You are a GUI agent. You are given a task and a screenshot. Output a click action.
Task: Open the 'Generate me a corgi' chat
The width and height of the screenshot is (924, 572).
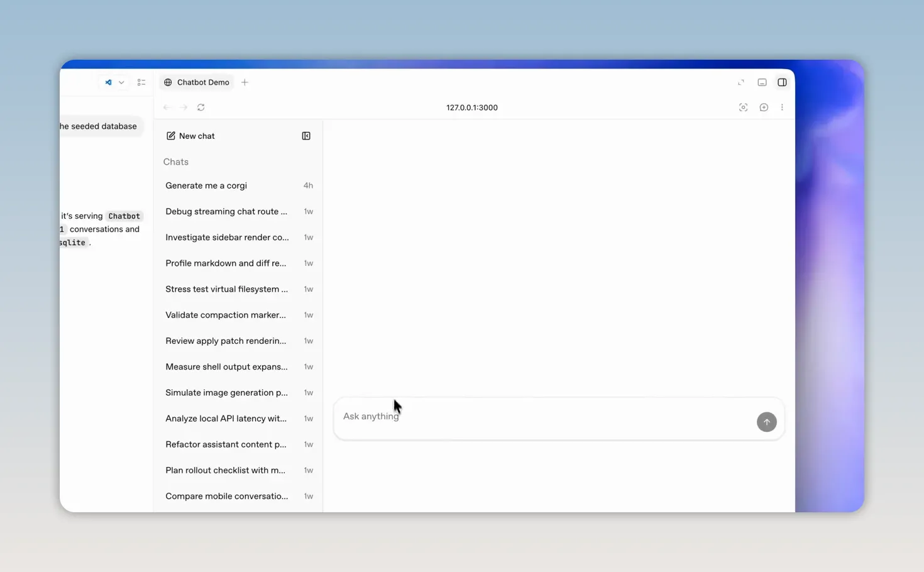point(239,185)
